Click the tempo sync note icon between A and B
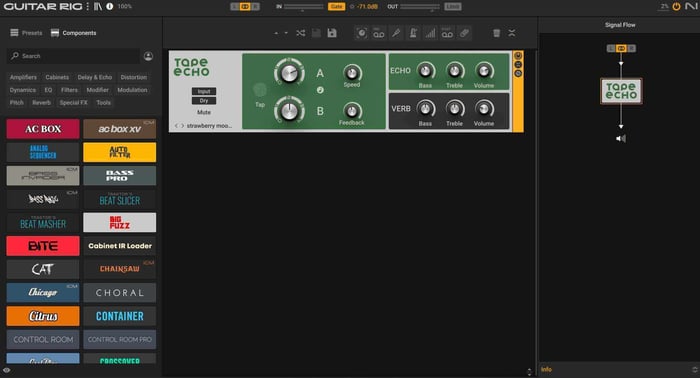 [320, 90]
